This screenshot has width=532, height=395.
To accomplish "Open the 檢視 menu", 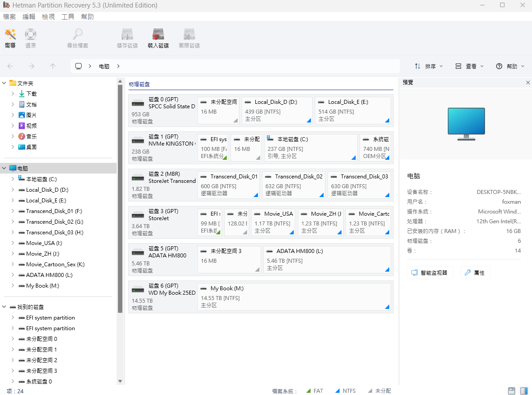I will [x=48, y=17].
